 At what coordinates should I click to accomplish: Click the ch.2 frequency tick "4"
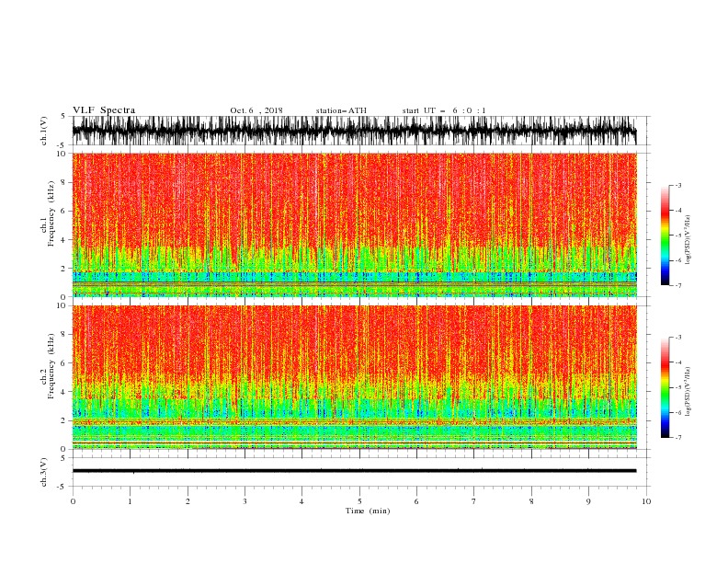(63, 392)
